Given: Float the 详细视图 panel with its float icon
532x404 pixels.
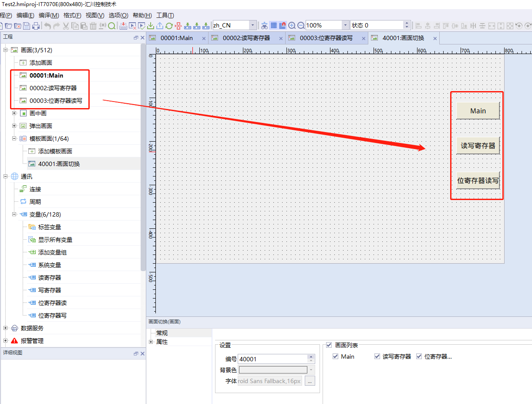Looking at the screenshot, I should tap(136, 353).
